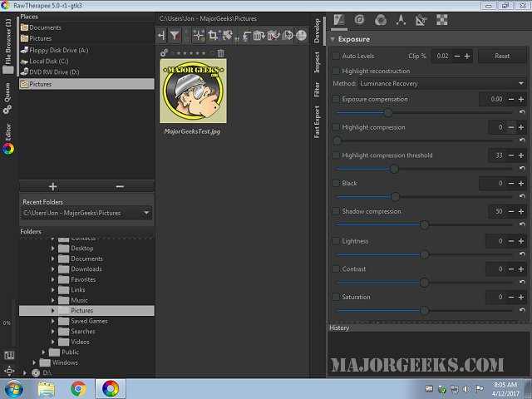Reset Contrast slider to default
The image size is (532, 399).
(x=522, y=282)
